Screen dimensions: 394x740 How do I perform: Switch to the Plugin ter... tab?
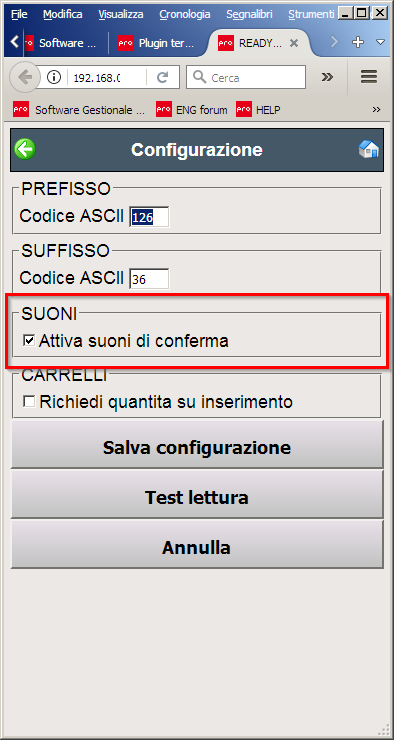point(158,43)
